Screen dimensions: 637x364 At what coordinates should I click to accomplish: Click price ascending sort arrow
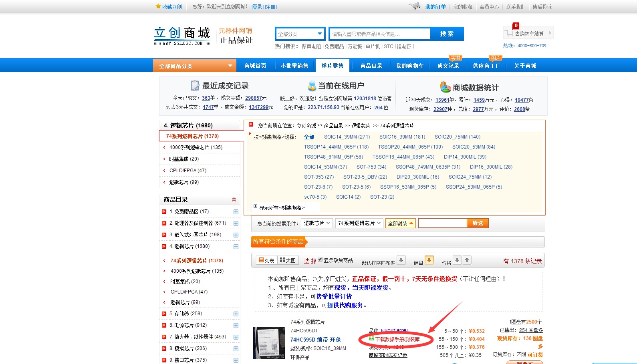[467, 260]
